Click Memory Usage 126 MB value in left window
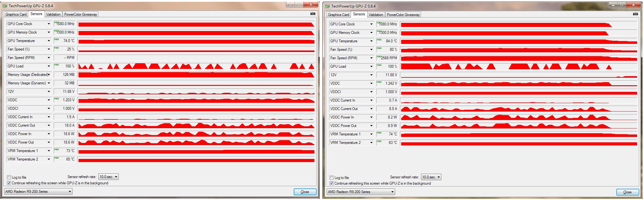The height and width of the screenshot is (200, 644). (x=64, y=75)
